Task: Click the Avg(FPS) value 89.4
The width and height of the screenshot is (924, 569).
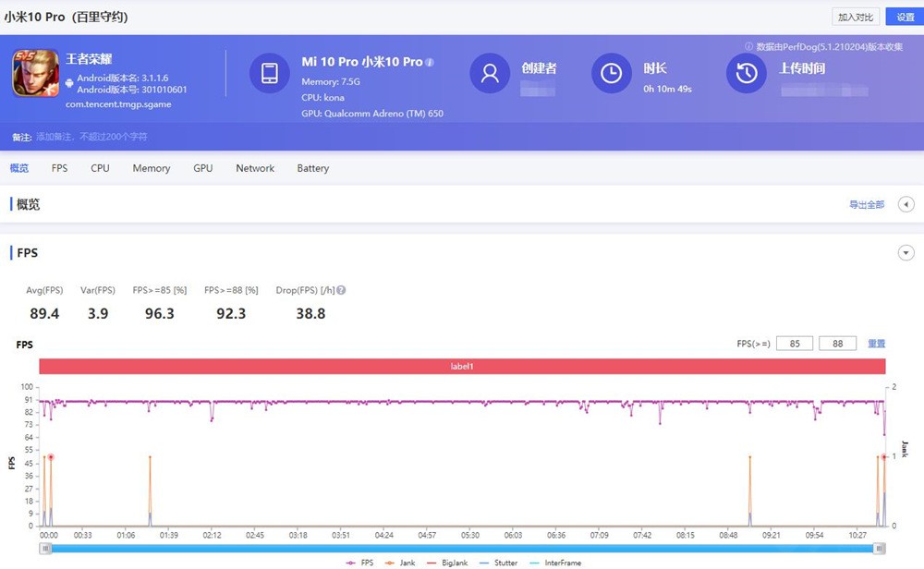Action: [44, 313]
